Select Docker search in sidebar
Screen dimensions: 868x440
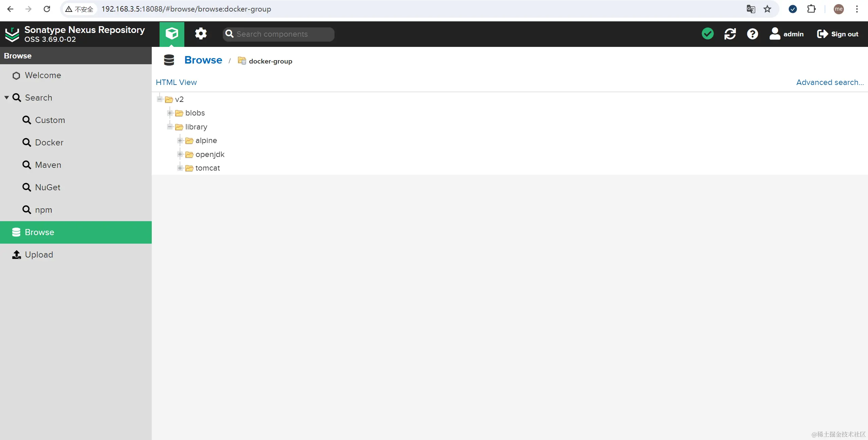tap(49, 142)
